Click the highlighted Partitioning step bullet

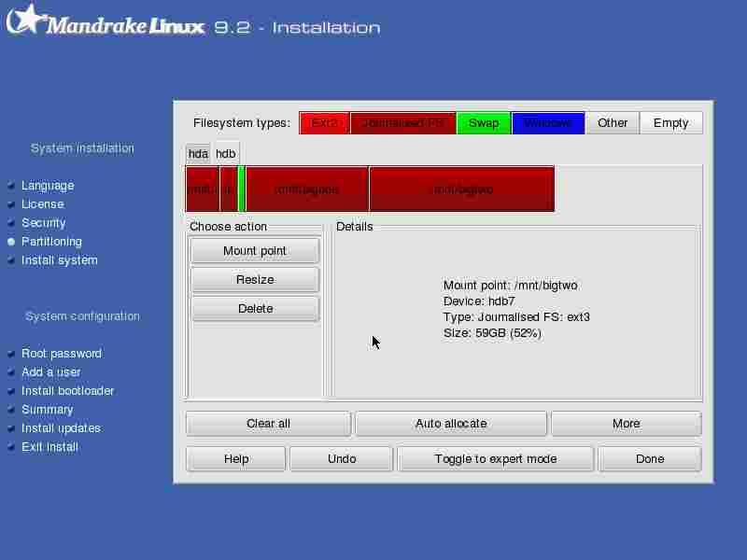(x=11, y=242)
